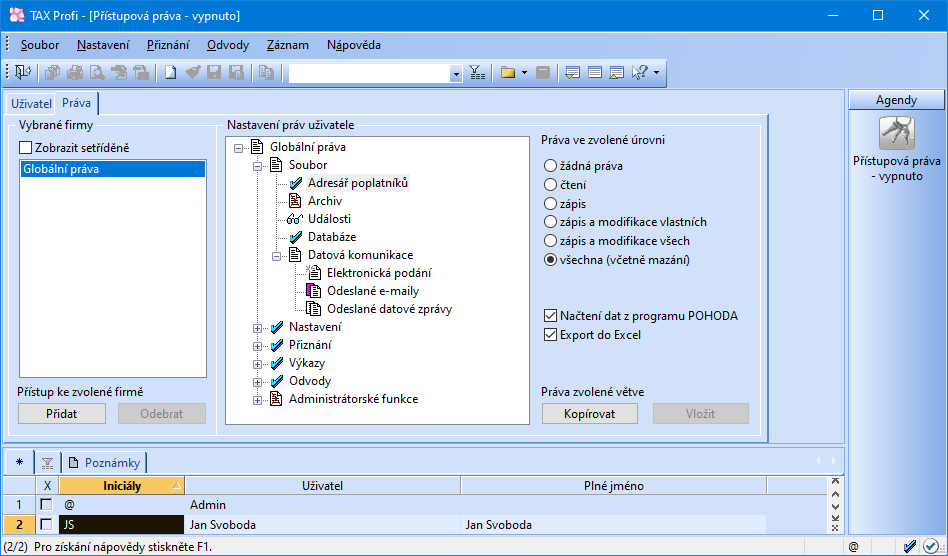Click the circled check status bar icon

[931, 547]
